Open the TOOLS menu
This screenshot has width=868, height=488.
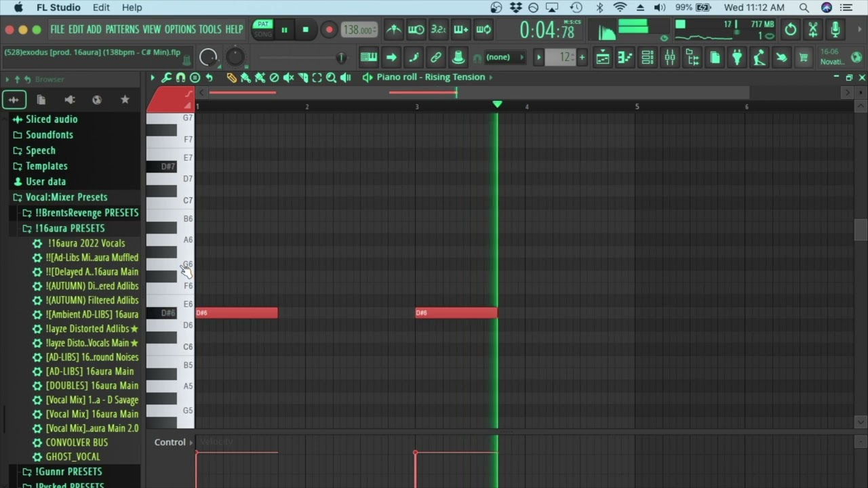[210, 29]
